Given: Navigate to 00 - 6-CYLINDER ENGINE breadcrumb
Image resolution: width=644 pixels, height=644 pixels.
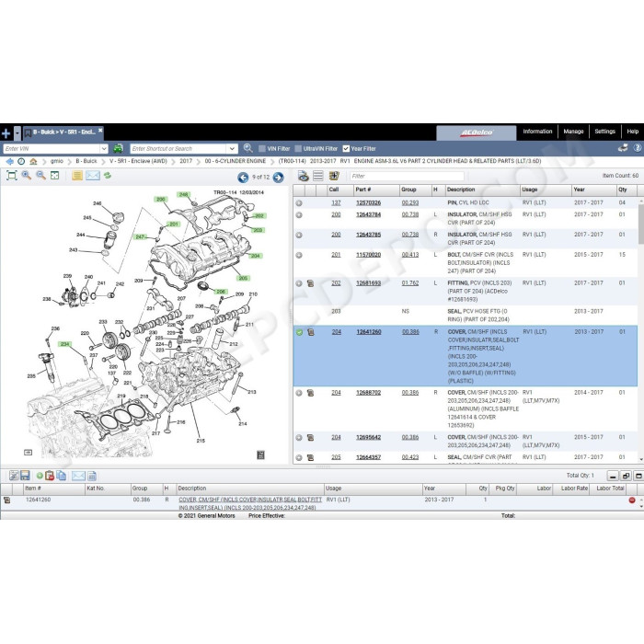Looking at the screenshot, I should pos(235,161).
